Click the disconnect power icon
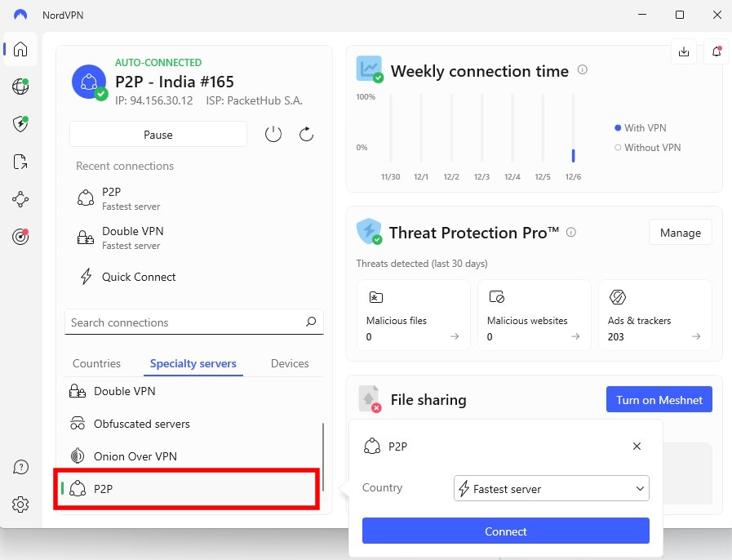Image resolution: width=732 pixels, height=560 pixels. [x=273, y=135]
